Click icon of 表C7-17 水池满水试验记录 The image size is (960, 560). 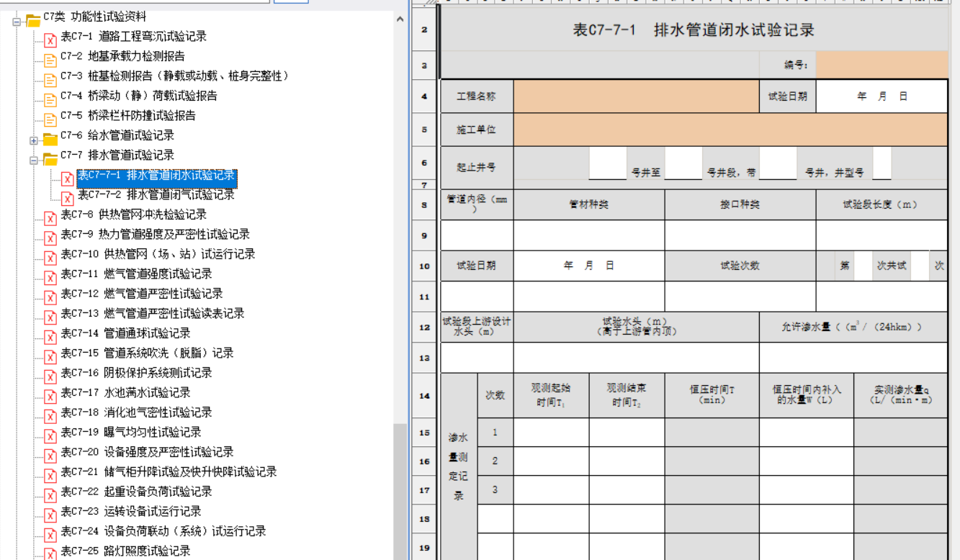[50, 396]
